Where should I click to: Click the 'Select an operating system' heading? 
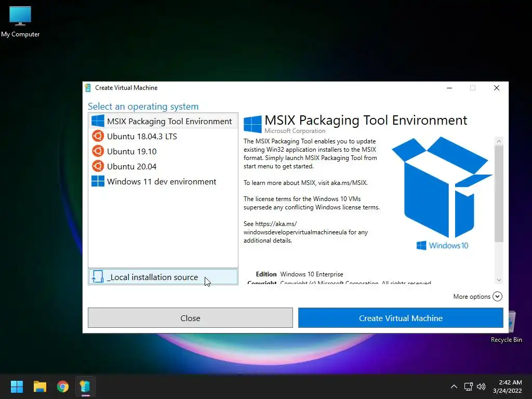[x=143, y=107]
